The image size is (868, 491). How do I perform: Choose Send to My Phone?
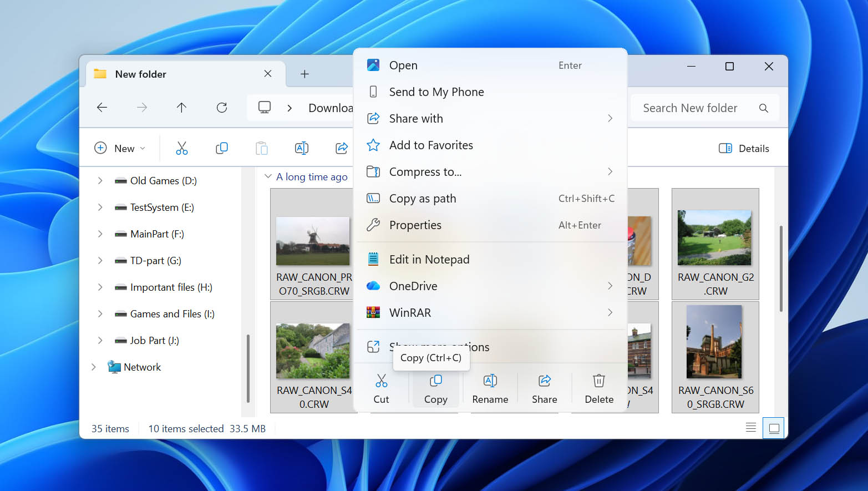coord(490,92)
